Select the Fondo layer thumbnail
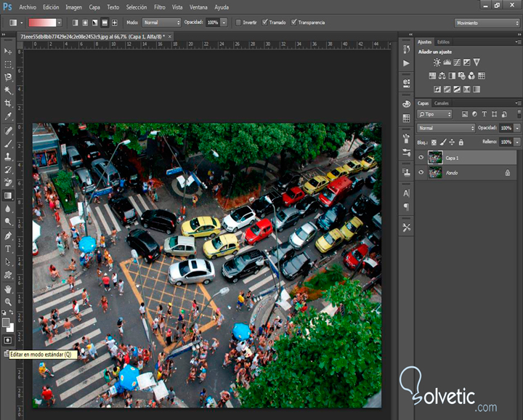This screenshot has height=420, width=523. pos(435,173)
